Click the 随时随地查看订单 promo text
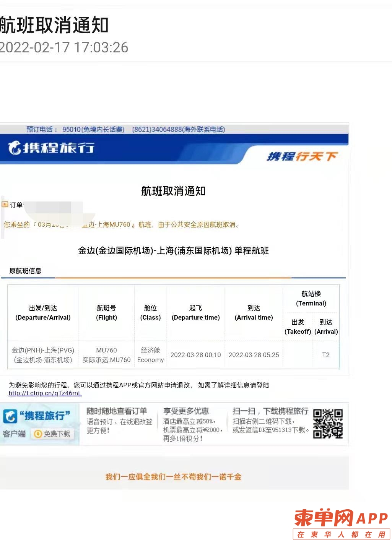Image resolution: width=392 pixels, height=541 pixels. (x=117, y=411)
